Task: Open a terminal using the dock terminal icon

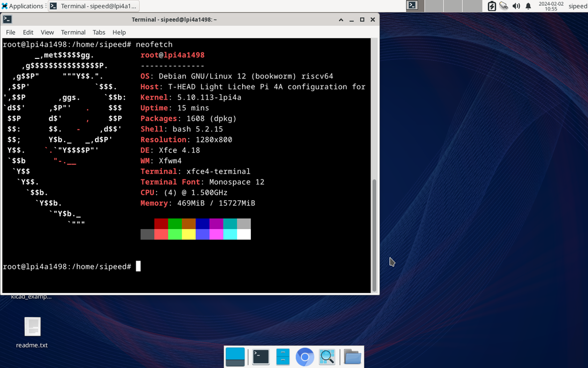Action: (x=260, y=357)
